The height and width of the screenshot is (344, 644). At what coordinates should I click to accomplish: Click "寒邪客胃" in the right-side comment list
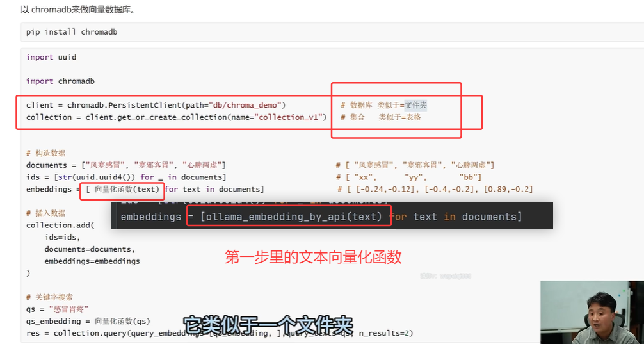pos(424,165)
